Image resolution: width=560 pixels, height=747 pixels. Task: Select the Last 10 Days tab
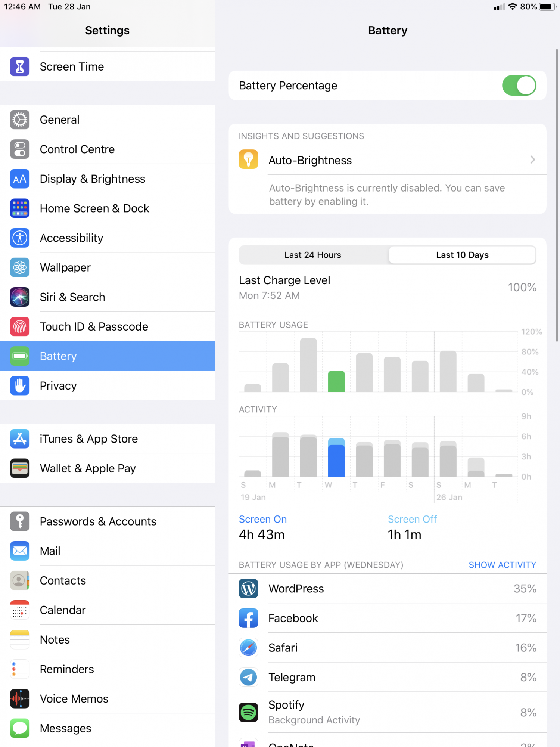[x=462, y=255]
